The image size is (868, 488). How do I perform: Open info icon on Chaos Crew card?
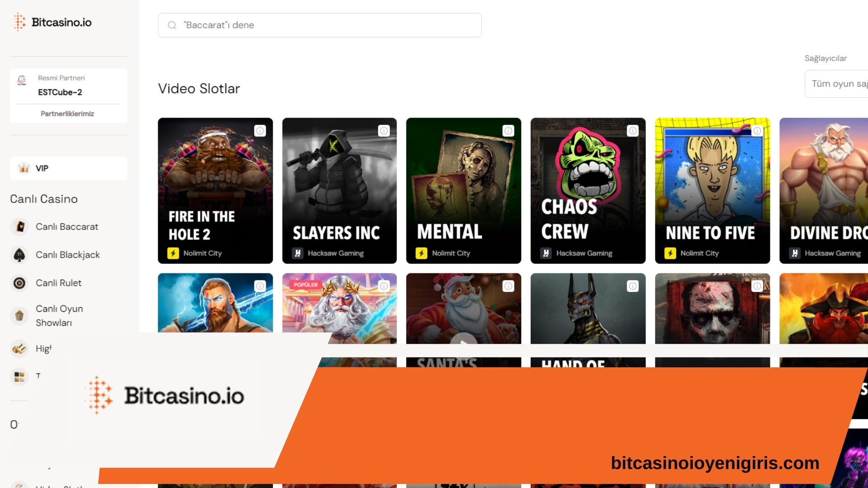[632, 131]
